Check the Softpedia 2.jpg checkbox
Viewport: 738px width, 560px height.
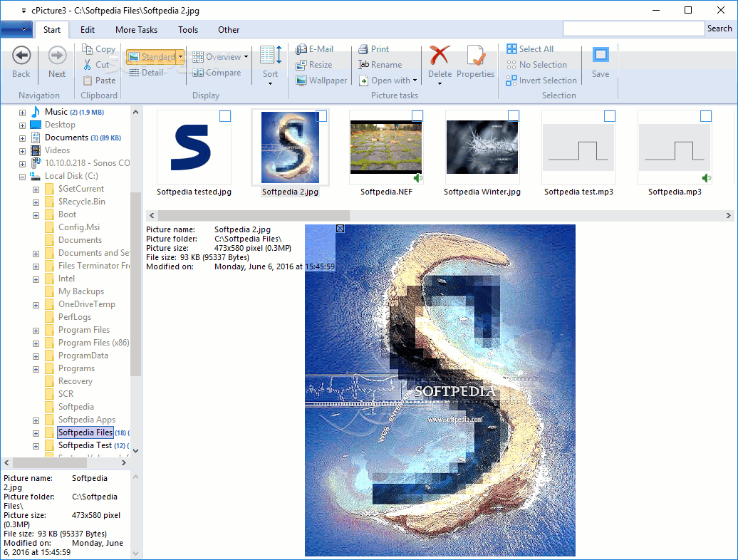(321, 116)
